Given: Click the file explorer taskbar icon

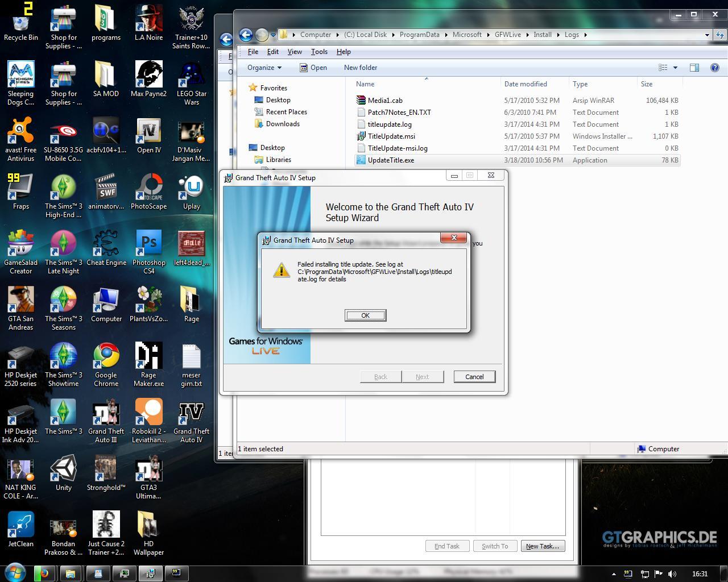Looking at the screenshot, I should [71, 573].
